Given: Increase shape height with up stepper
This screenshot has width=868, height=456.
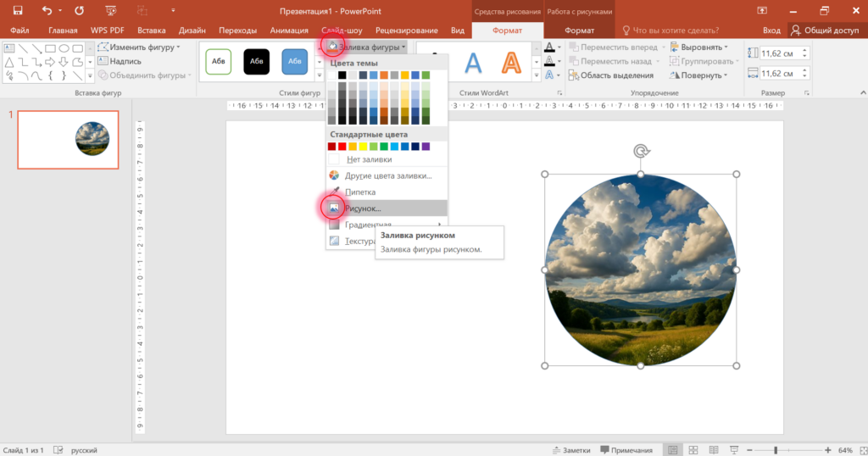Looking at the screenshot, I should click(x=805, y=50).
